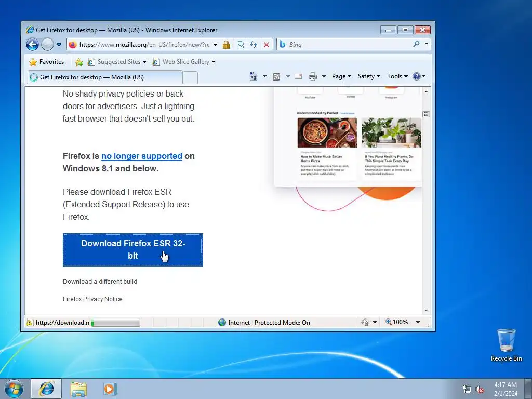
Task: Click the Internet | Protected Mode: On text
Action: click(269, 322)
